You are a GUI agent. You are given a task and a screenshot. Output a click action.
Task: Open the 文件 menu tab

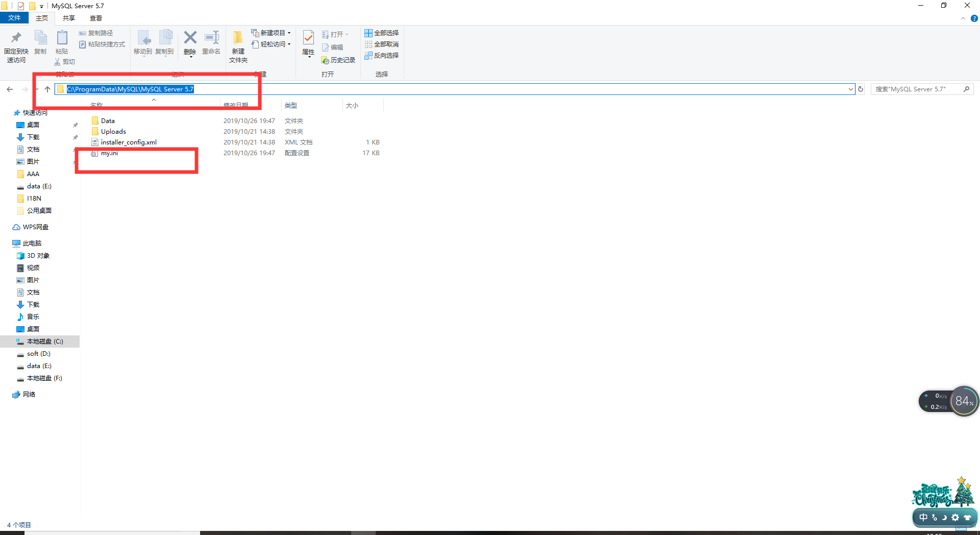tap(14, 18)
